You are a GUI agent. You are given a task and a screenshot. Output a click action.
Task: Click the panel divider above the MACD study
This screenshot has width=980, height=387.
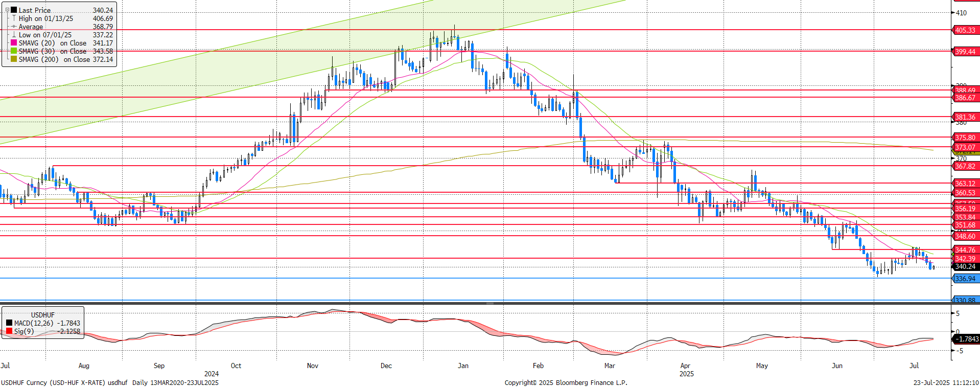pos(490,303)
